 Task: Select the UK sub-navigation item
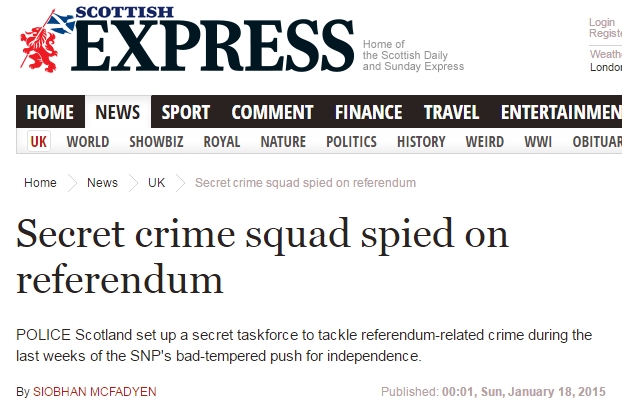(x=39, y=141)
